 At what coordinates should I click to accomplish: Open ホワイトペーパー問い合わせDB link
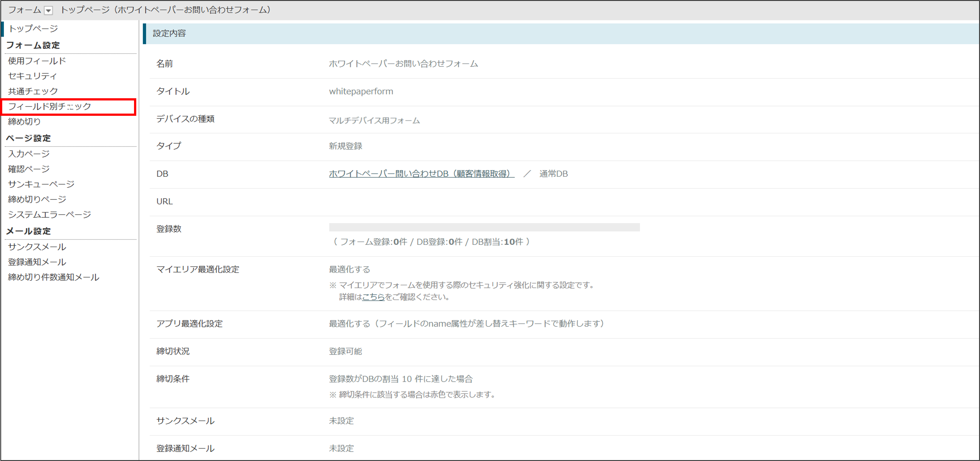click(421, 174)
